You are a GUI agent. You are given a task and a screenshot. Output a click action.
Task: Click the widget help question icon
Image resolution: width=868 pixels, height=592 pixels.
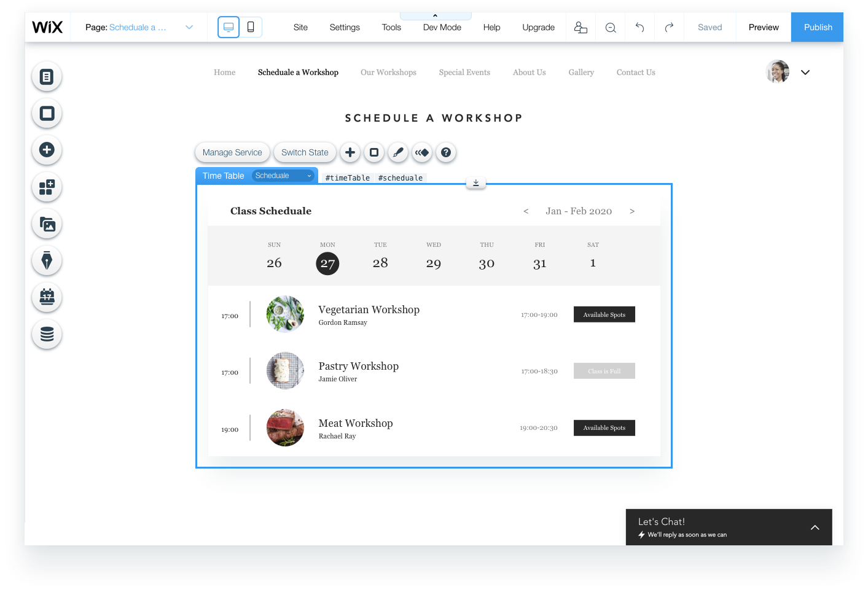pyautogui.click(x=446, y=152)
